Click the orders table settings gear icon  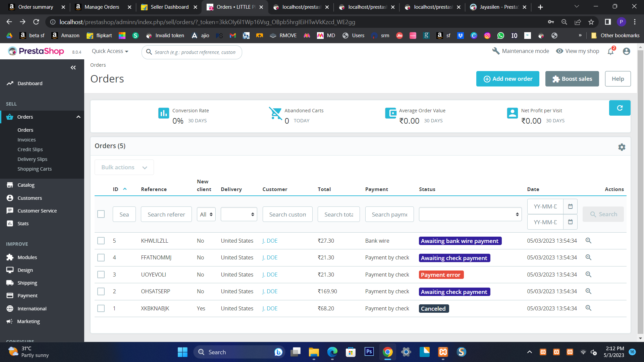622,147
